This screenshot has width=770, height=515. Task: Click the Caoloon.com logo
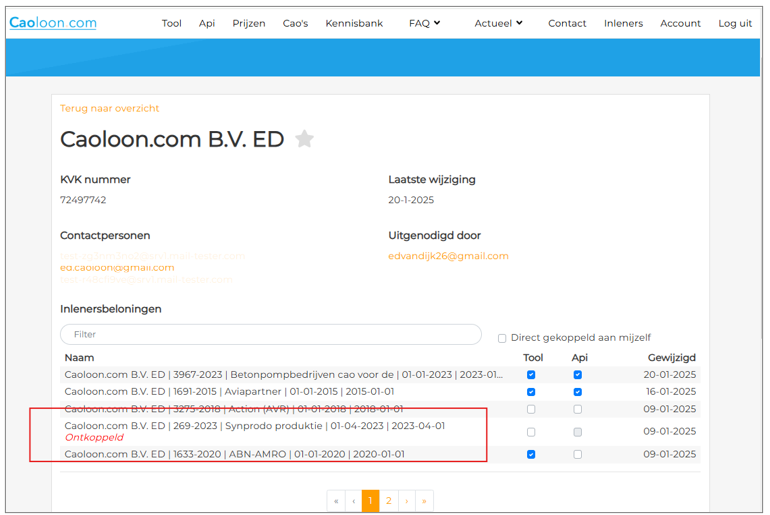click(53, 23)
